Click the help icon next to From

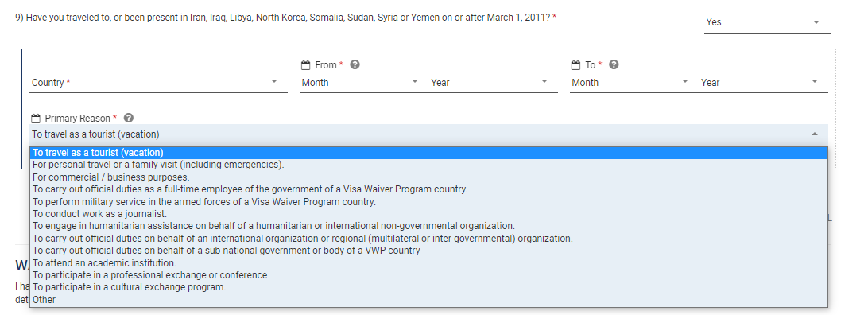click(355, 64)
